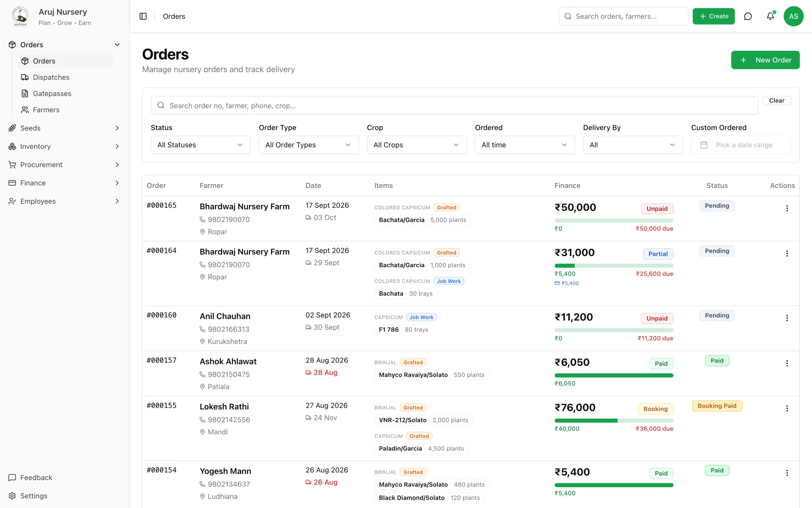The width and height of the screenshot is (812, 508).
Task: Open the All Order Types dropdown
Action: tap(309, 145)
